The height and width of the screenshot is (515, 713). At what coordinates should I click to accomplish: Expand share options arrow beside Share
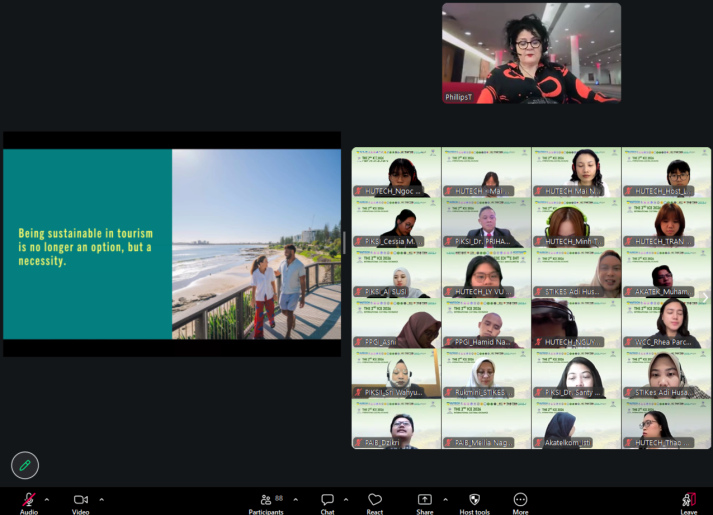tap(445, 499)
